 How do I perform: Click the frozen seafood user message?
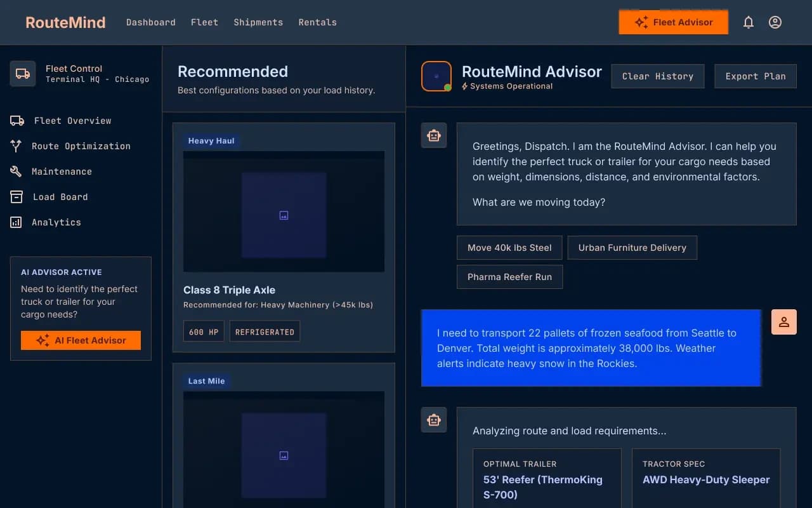(591, 348)
